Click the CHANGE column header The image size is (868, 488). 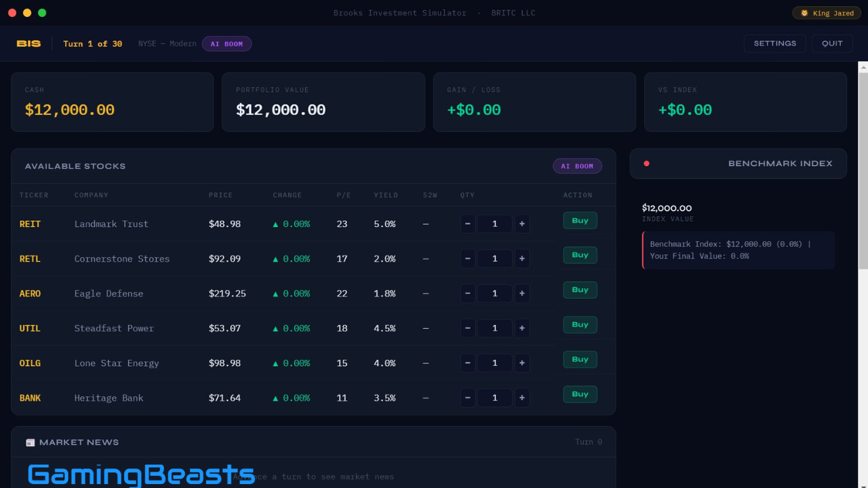(x=288, y=195)
